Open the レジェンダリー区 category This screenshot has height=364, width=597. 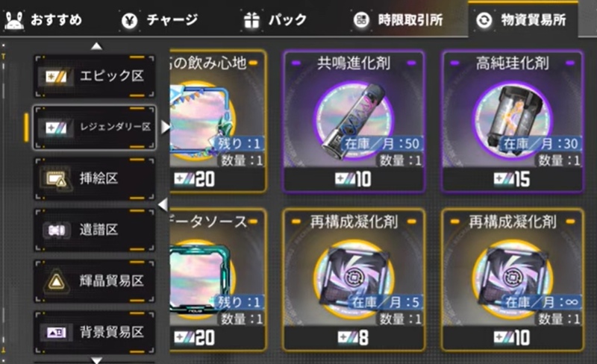tap(95, 128)
